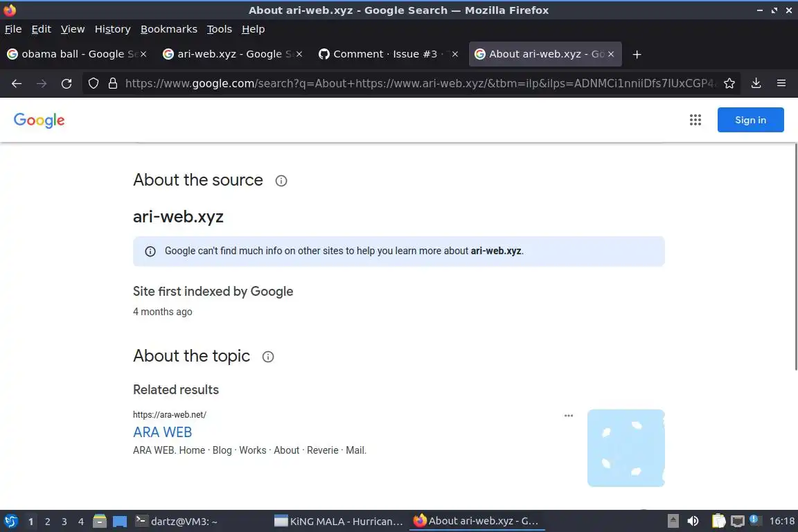Switch to workspace 4

(x=81, y=522)
